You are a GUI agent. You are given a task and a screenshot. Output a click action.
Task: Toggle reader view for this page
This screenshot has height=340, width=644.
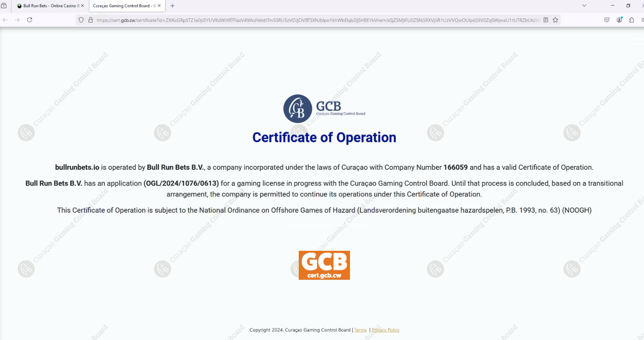(x=546, y=20)
